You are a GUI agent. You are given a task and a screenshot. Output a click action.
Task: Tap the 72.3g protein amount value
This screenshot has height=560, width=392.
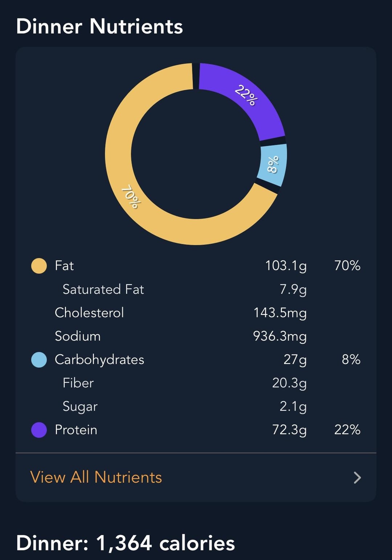[289, 430]
